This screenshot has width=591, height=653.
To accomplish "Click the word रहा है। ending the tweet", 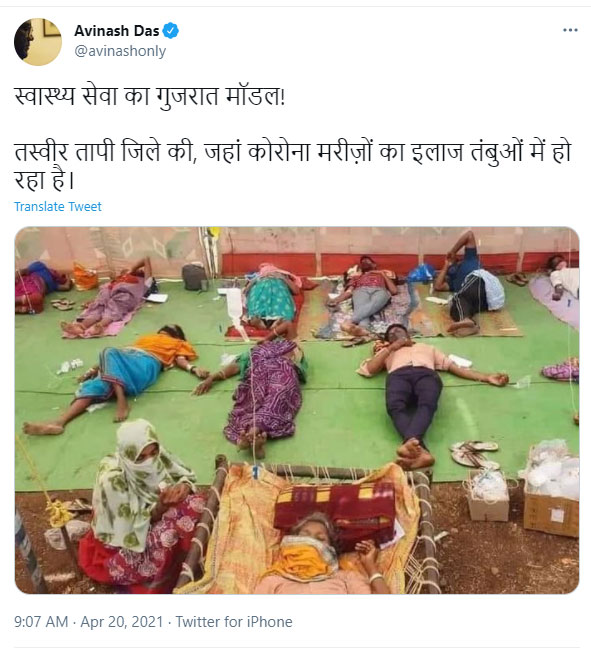I will pyautogui.click(x=44, y=180).
